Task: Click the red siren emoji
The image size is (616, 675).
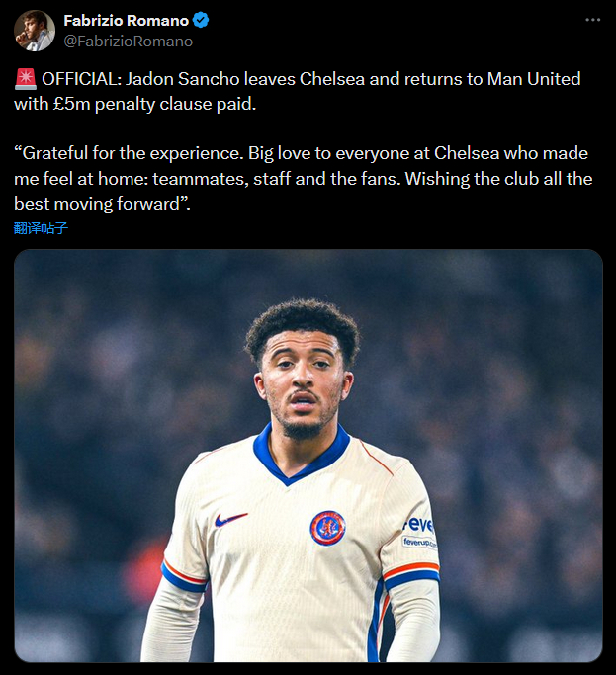Action: coord(25,79)
